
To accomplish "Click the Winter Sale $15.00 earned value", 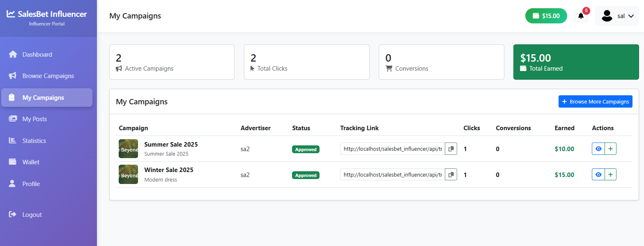I will (564, 175).
